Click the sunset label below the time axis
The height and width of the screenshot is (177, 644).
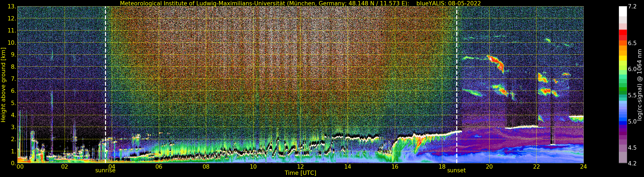456,171
